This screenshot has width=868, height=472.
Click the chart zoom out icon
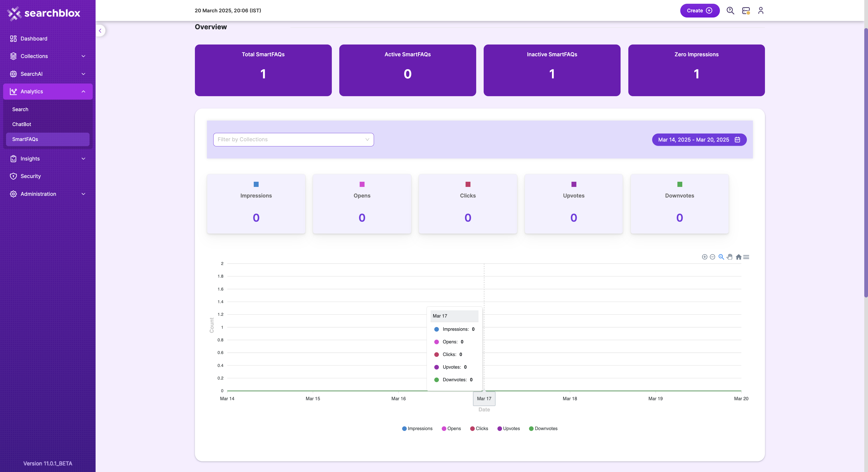712,257
